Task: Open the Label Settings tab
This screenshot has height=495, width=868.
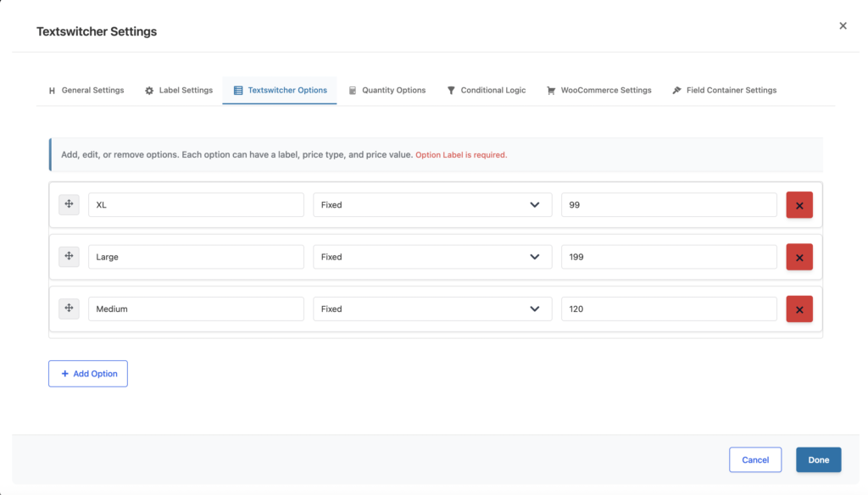Action: (178, 91)
